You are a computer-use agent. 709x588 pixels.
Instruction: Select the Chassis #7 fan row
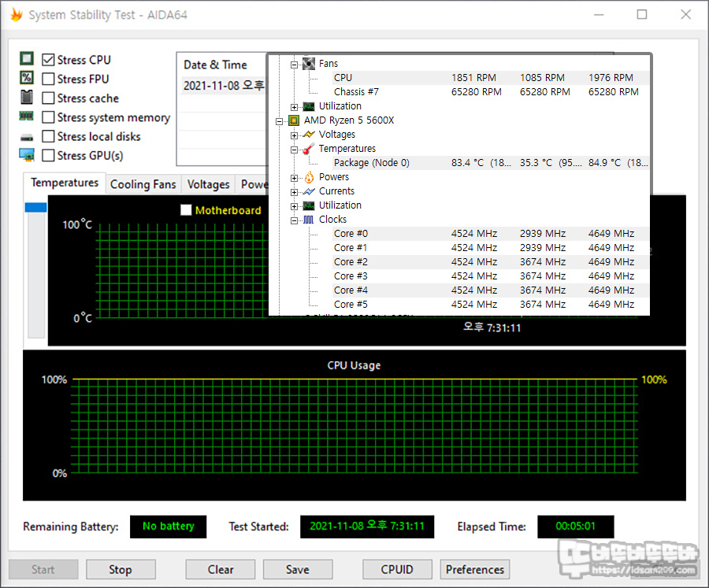click(491, 92)
